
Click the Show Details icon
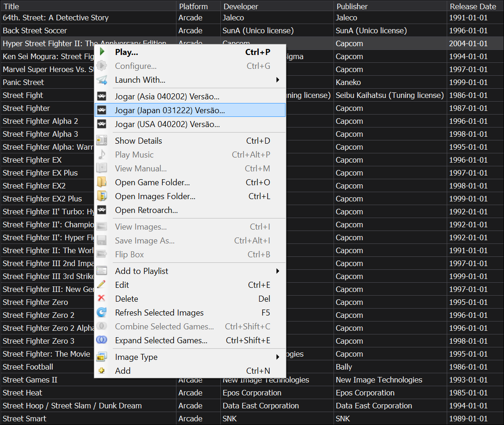coord(102,140)
